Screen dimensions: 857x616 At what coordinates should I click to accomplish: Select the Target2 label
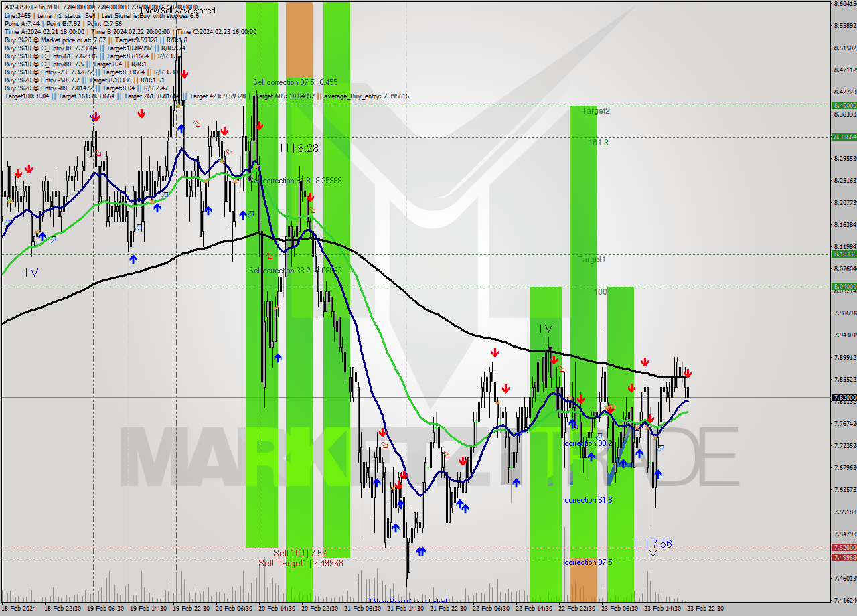[x=596, y=111]
